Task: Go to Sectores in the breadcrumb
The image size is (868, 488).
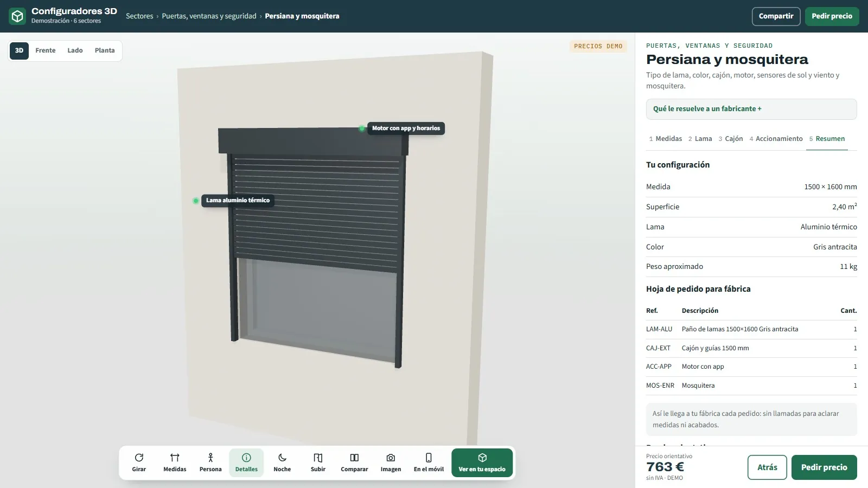Action: point(139,16)
